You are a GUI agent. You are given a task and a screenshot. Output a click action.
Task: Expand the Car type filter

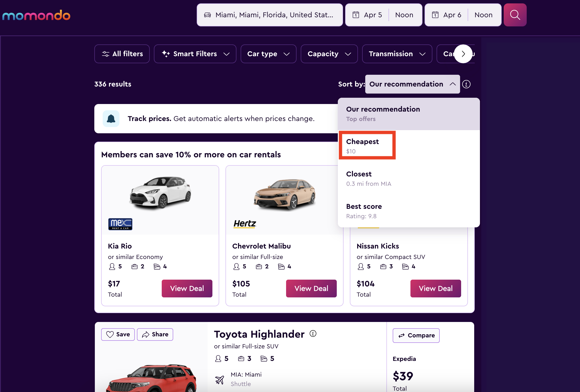[269, 54]
